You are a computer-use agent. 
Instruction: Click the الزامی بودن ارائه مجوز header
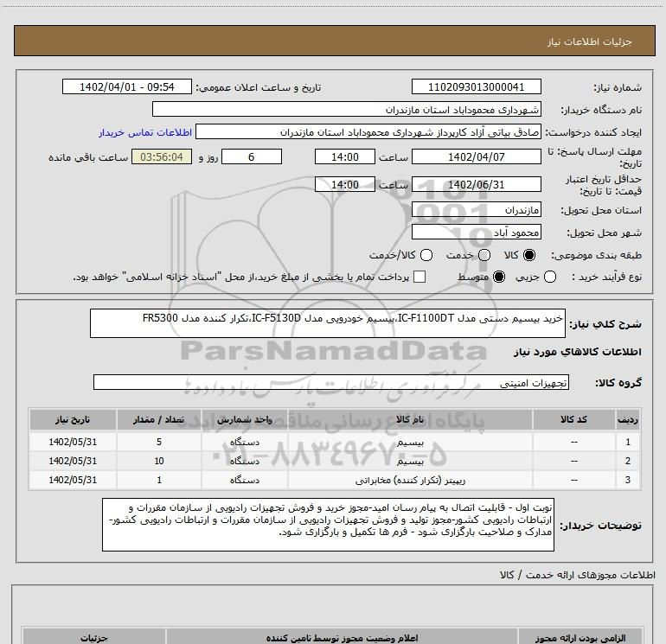(580, 638)
